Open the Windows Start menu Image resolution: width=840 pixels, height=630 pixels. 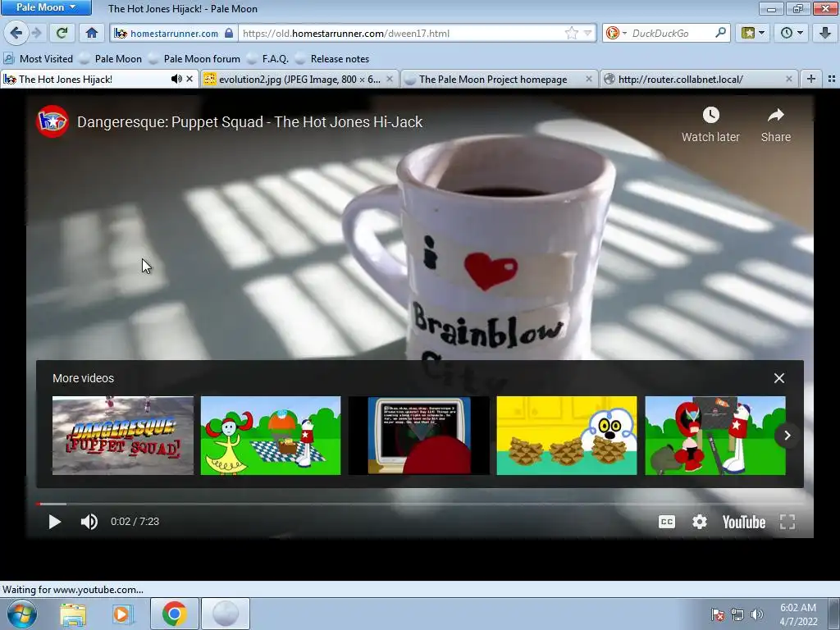tap(22, 614)
